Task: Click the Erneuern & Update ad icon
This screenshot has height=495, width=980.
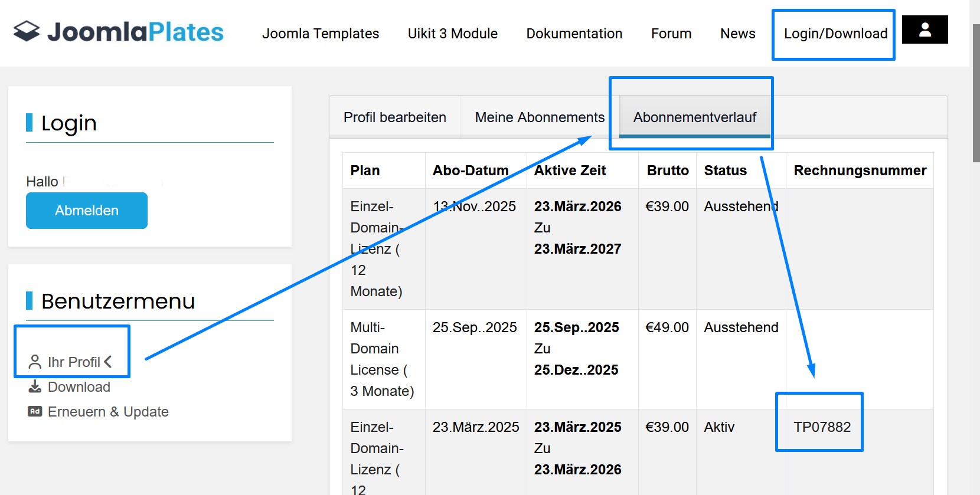Action: (x=35, y=411)
